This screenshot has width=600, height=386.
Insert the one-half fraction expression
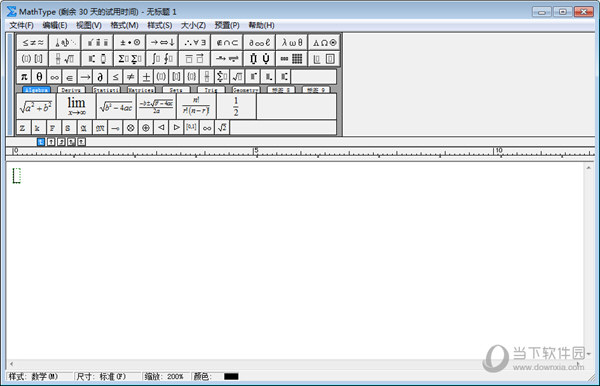pyautogui.click(x=236, y=106)
